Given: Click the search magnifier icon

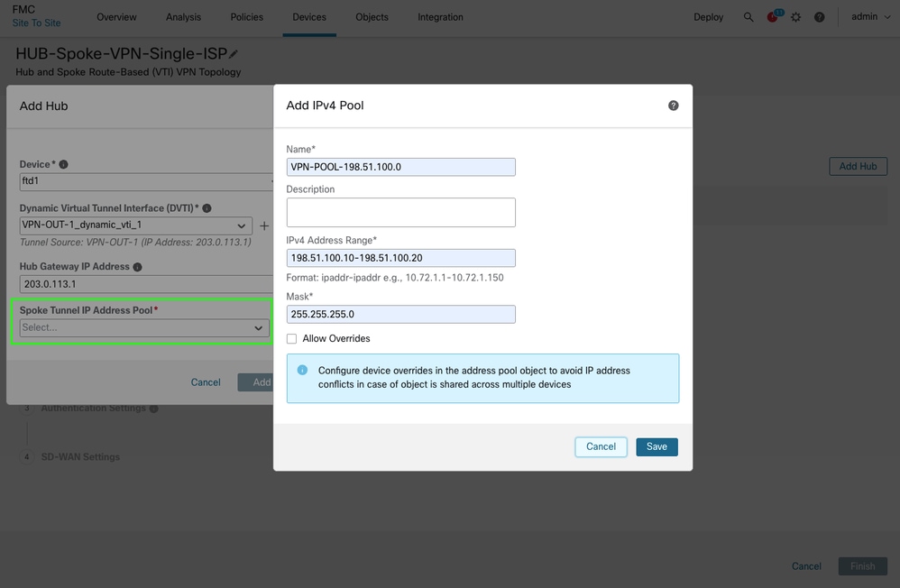Looking at the screenshot, I should (x=748, y=17).
